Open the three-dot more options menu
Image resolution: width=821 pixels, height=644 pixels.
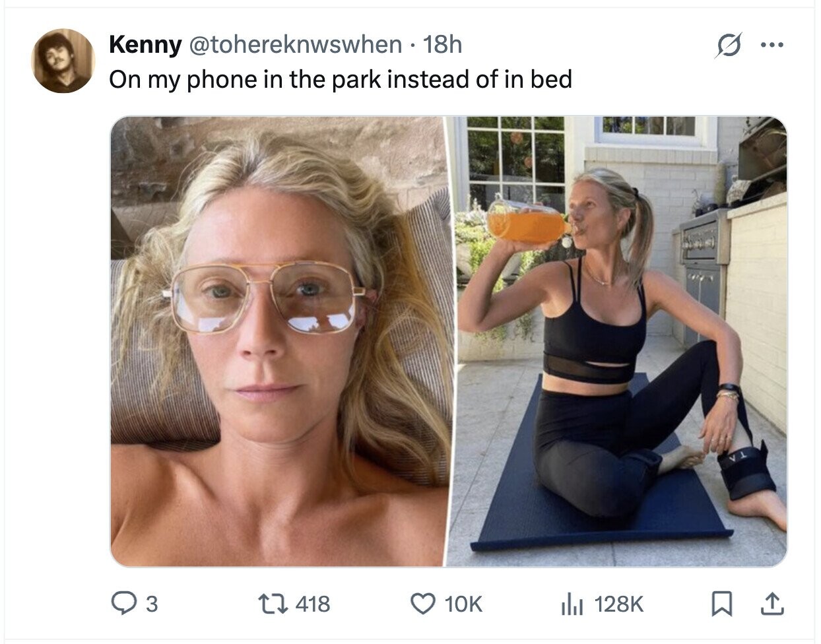click(772, 46)
